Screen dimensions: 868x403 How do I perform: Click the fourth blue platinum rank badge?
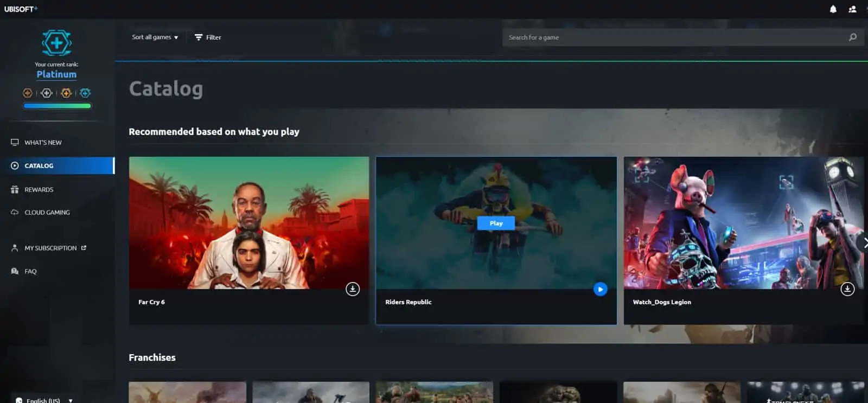click(85, 93)
